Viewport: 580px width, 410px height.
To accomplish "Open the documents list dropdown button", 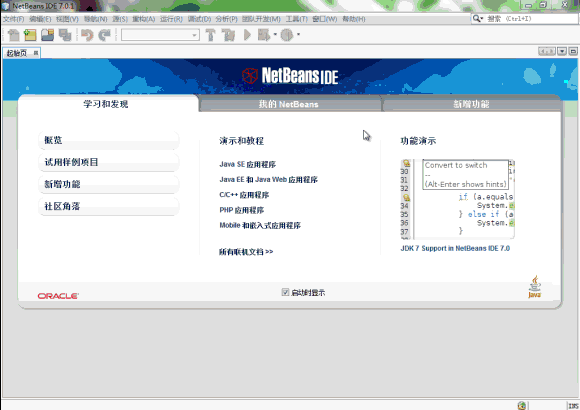I will tap(562, 51).
